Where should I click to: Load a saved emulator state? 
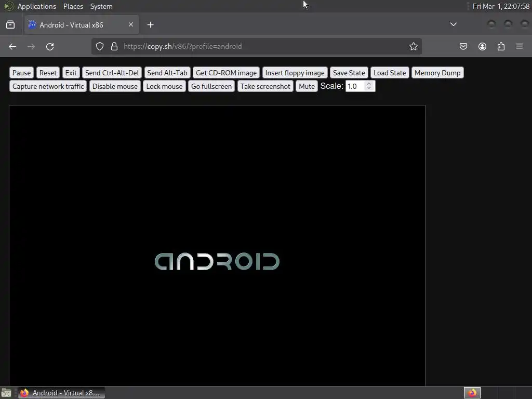pyautogui.click(x=390, y=73)
